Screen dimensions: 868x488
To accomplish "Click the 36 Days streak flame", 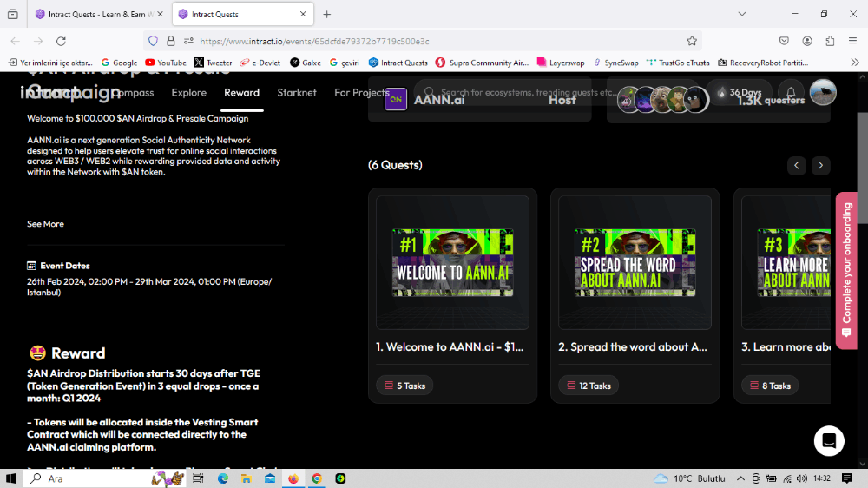I will pos(739,93).
